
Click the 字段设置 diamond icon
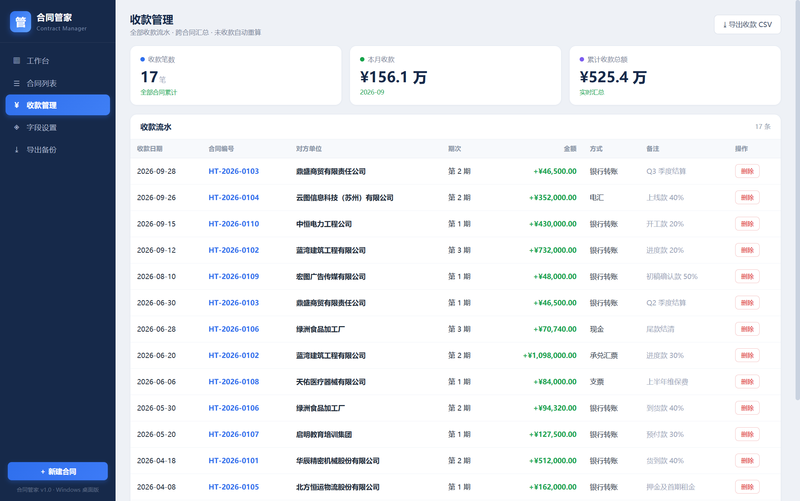17,128
